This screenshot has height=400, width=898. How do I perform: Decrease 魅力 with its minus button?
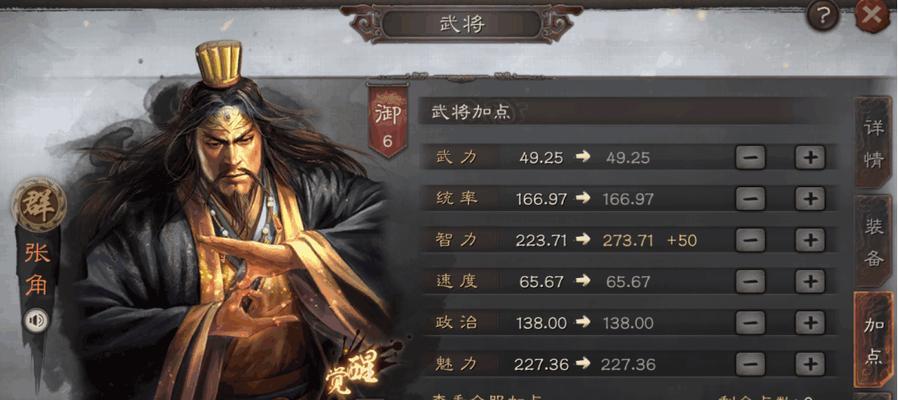[750, 363]
